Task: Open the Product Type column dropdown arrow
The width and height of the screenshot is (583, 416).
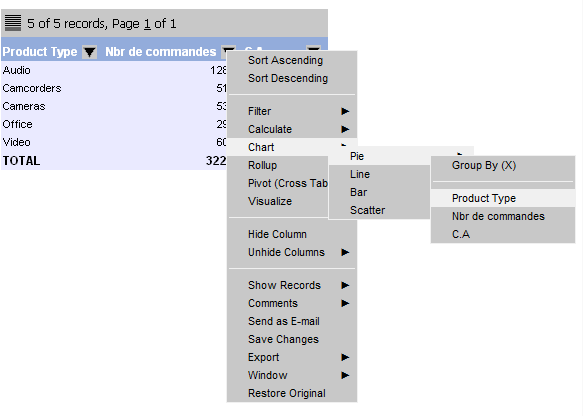Action: point(90,52)
